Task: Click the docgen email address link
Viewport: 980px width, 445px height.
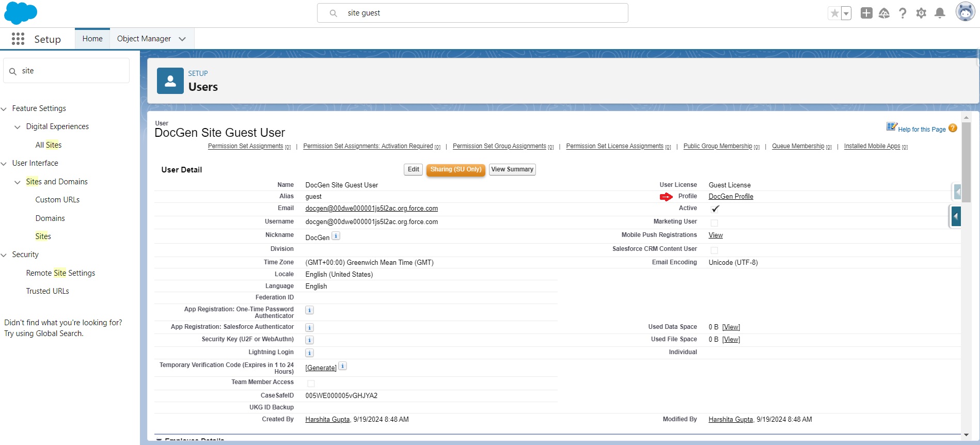Action: pos(371,209)
